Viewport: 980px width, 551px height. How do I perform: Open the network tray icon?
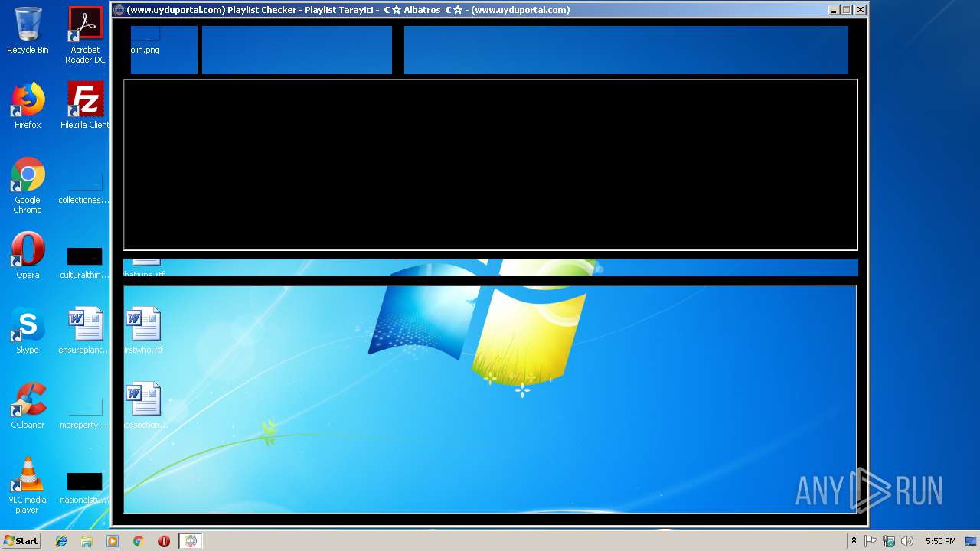889,541
